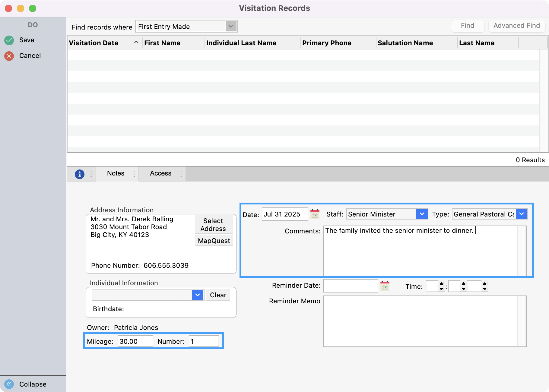Expand the Individual Information dropdown
This screenshot has height=392, width=549.
[198, 295]
